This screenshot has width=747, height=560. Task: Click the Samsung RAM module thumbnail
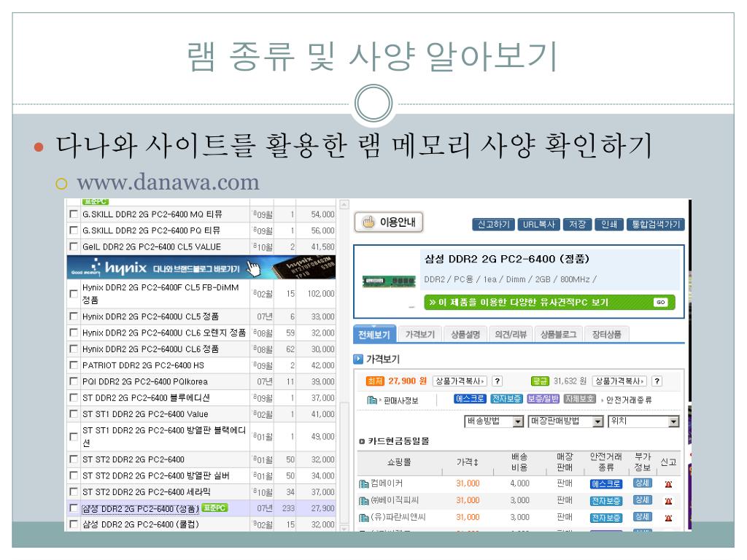coord(389,281)
